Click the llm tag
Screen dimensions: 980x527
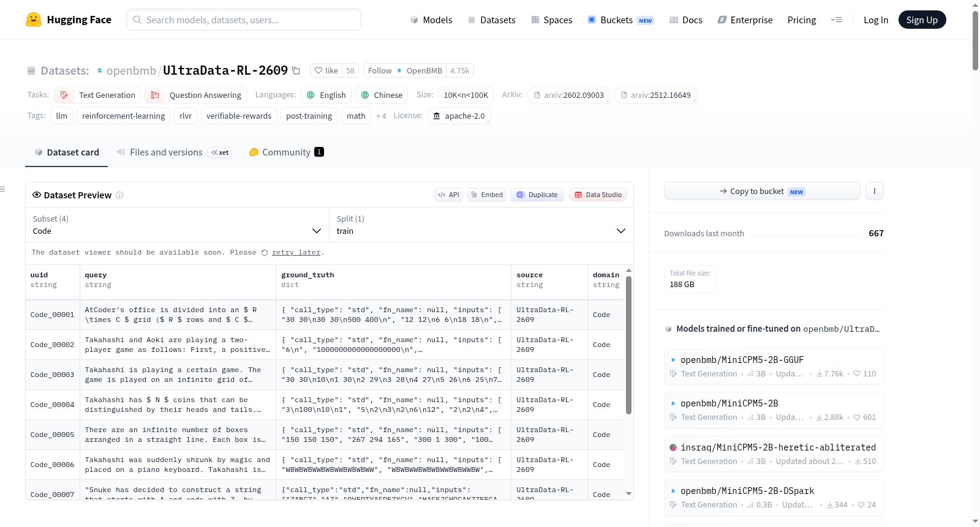point(62,116)
